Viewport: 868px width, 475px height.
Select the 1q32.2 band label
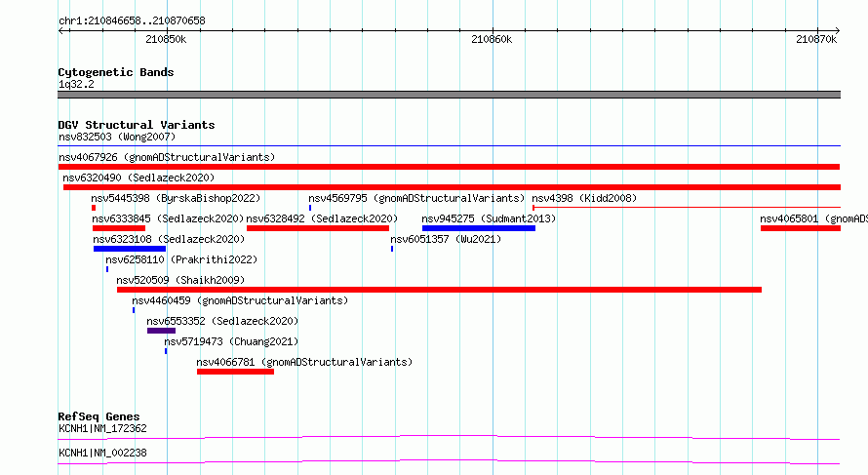76,84
